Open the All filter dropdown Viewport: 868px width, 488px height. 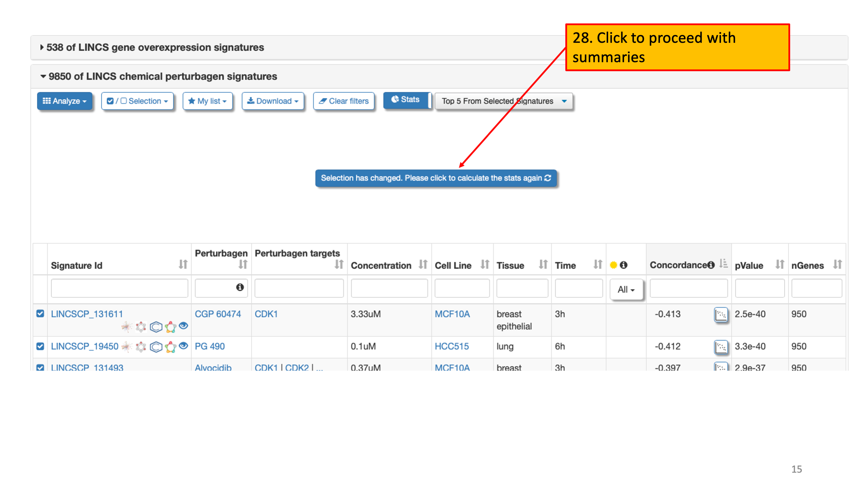pyautogui.click(x=626, y=289)
